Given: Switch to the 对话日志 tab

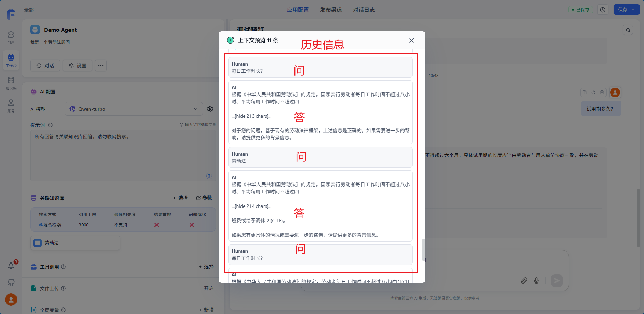Looking at the screenshot, I should tap(364, 10).
